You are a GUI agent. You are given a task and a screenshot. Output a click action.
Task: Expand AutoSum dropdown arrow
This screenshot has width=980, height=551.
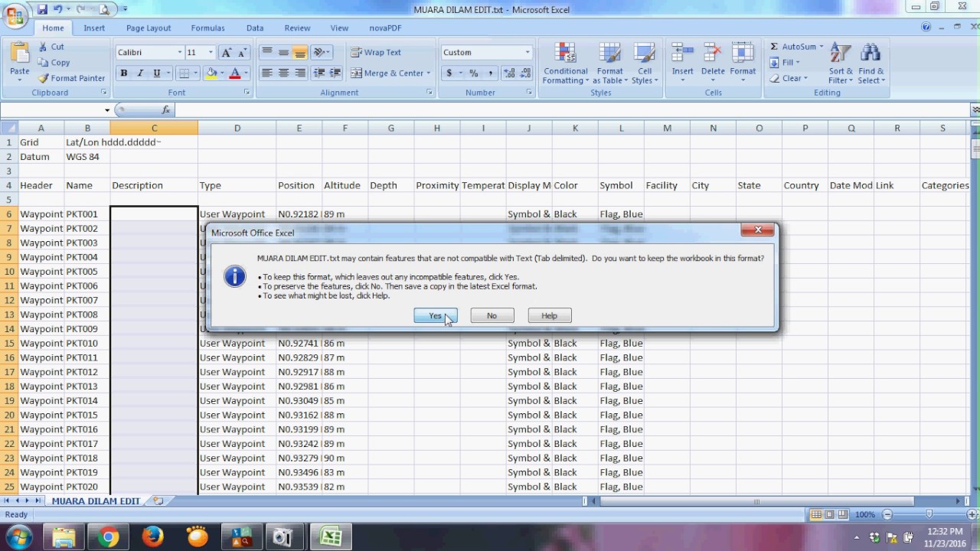click(821, 47)
